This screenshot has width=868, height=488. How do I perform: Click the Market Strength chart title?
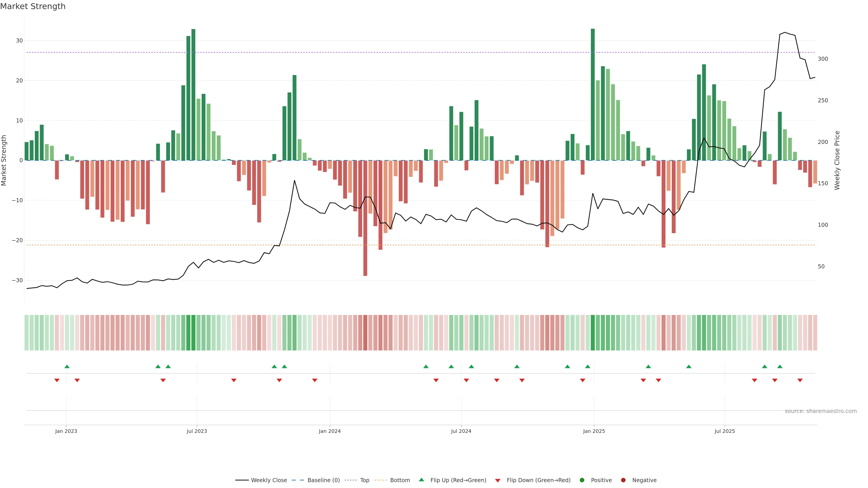33,6
